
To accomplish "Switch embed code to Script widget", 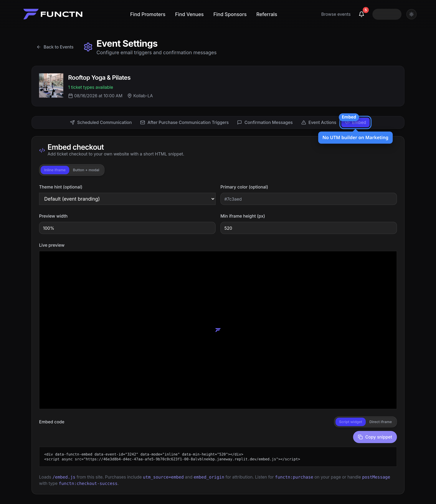I will point(350,422).
